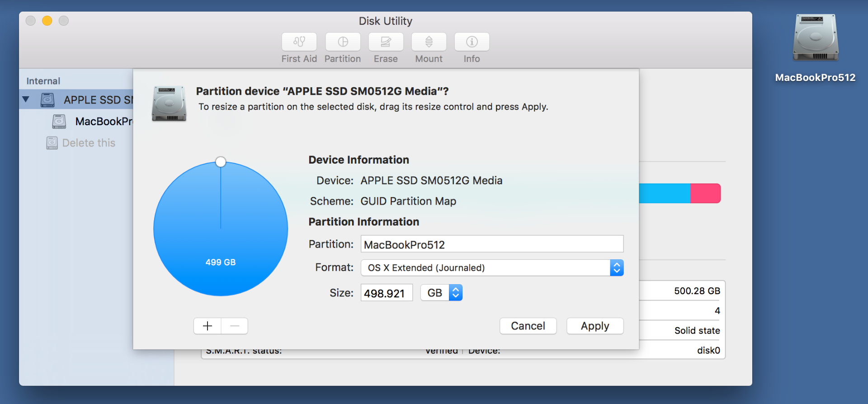
Task: Remove partition with the minus button
Action: (x=235, y=326)
